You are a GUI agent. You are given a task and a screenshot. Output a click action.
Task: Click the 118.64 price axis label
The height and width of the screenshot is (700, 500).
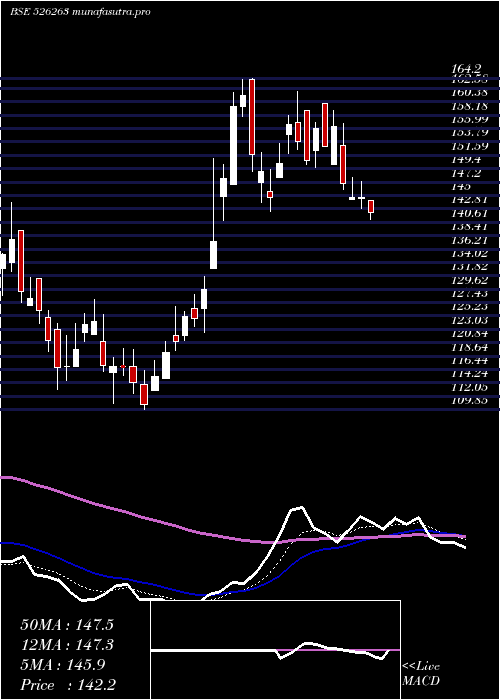pos(469,347)
